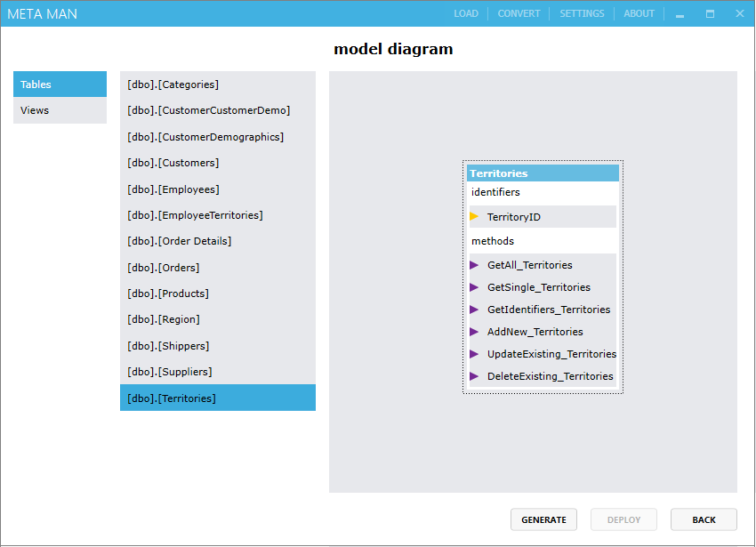Open the CONVERT menu
The width and height of the screenshot is (756, 547).
coord(518,13)
